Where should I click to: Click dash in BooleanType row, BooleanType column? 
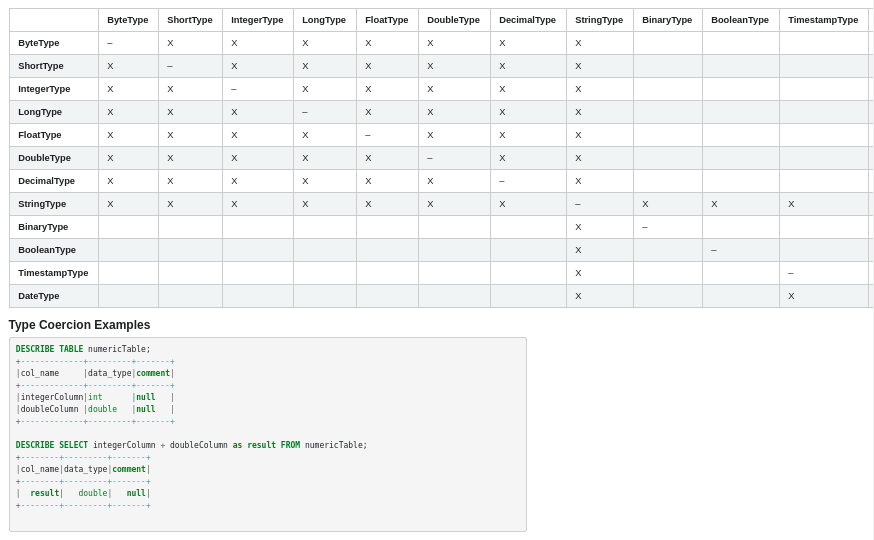713,250
